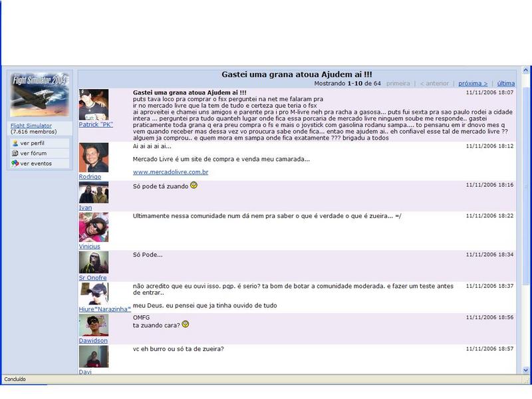Open Rodrigo's avatar picture

point(94,158)
